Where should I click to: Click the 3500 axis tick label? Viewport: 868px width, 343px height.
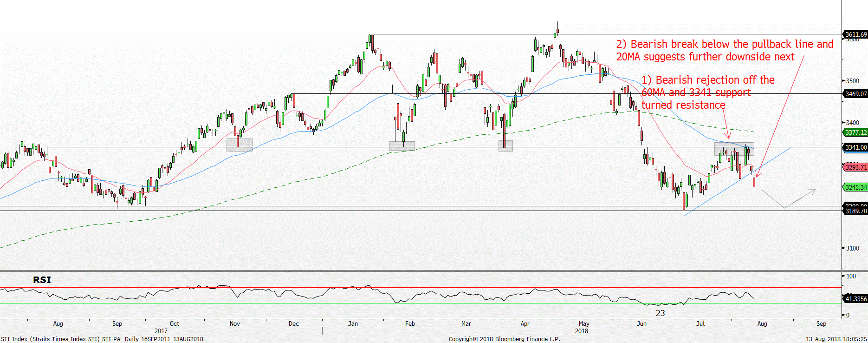tap(853, 81)
